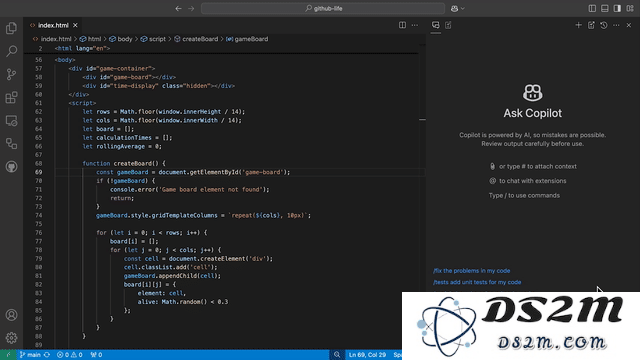Open the Manage settings gear
This screenshot has height=360, width=640.
11,338
